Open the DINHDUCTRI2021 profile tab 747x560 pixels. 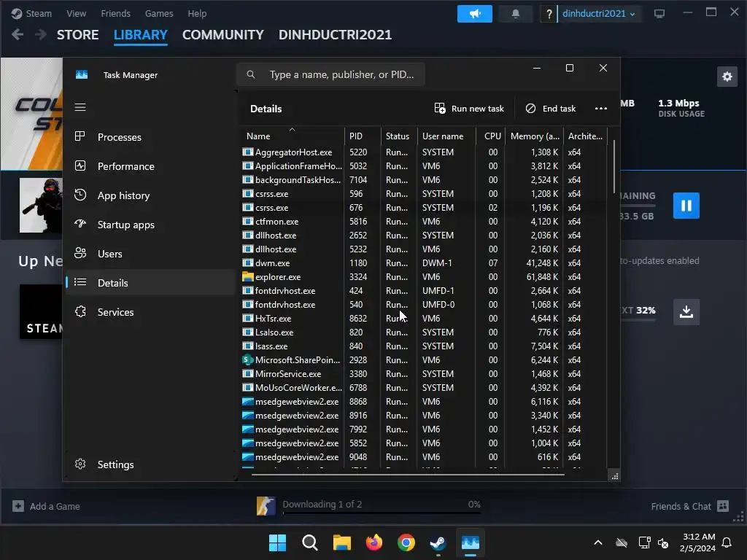335,35
